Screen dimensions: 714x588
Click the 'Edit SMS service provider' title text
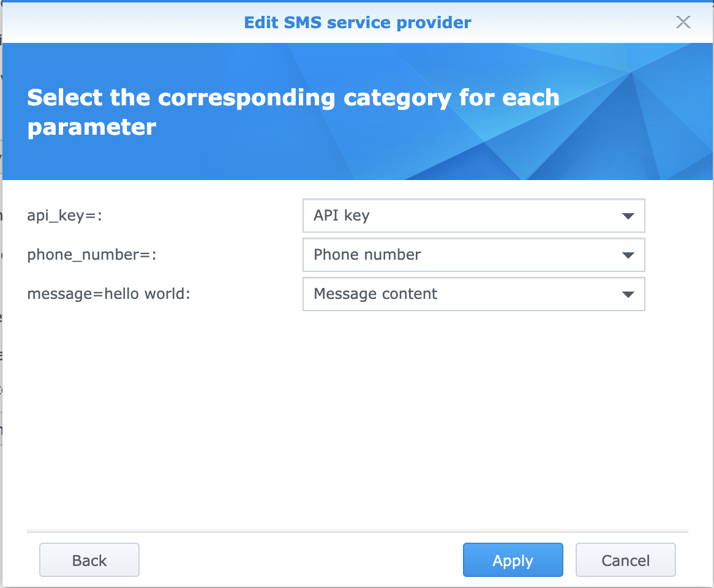click(358, 23)
